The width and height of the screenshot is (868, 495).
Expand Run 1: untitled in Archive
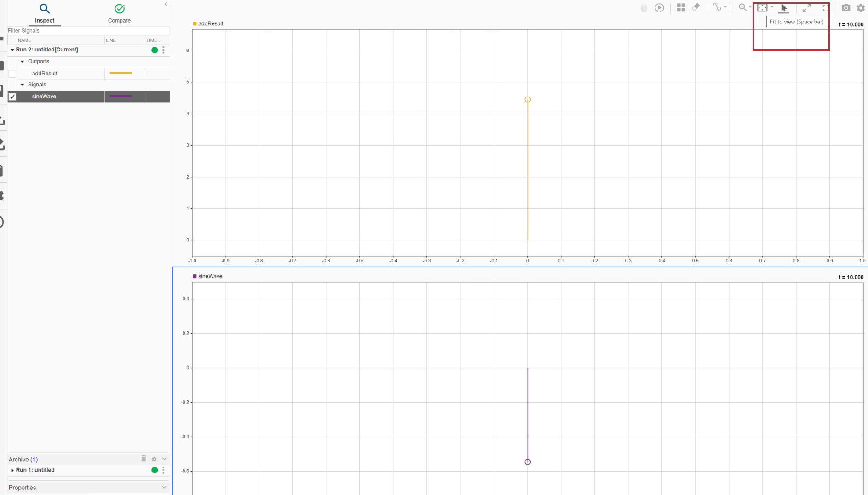[13, 470]
